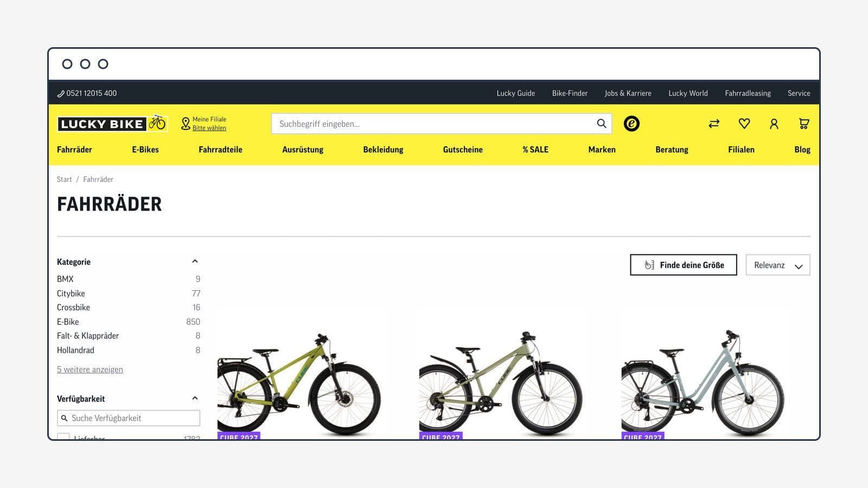Open the Relevanz sort dropdown
Viewport: 868px width, 488px height.
point(778,265)
